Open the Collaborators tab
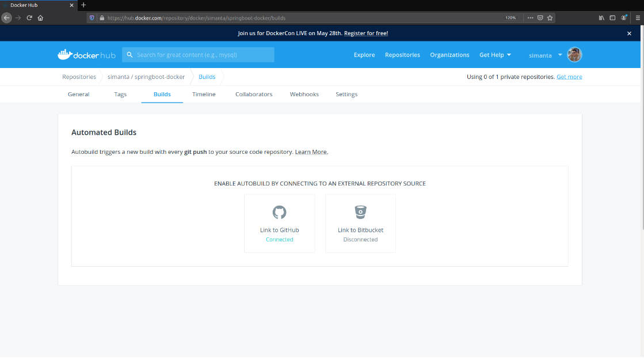The width and height of the screenshot is (644, 359). tap(254, 94)
